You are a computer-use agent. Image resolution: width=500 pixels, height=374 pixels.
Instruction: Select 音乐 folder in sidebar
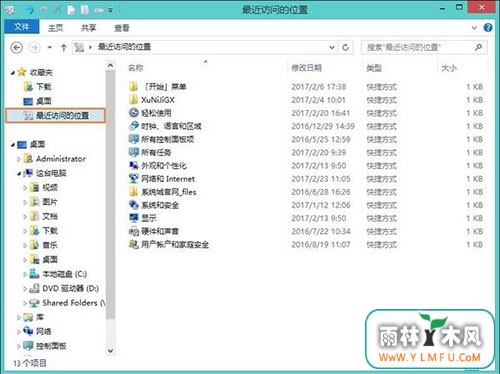point(50,245)
